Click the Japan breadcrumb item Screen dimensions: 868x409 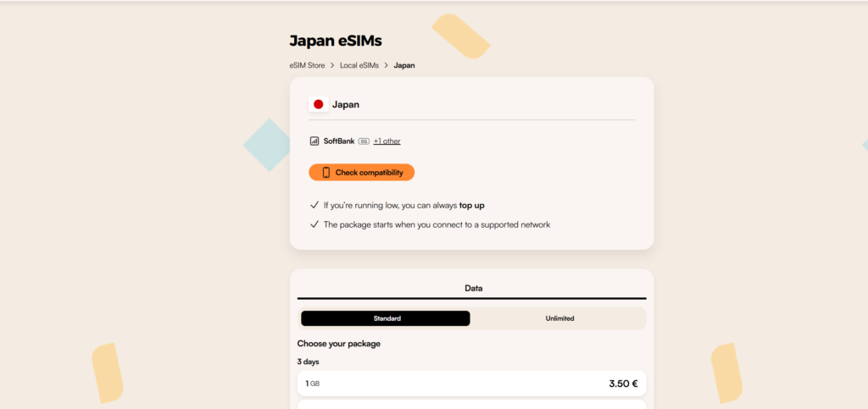coord(404,65)
